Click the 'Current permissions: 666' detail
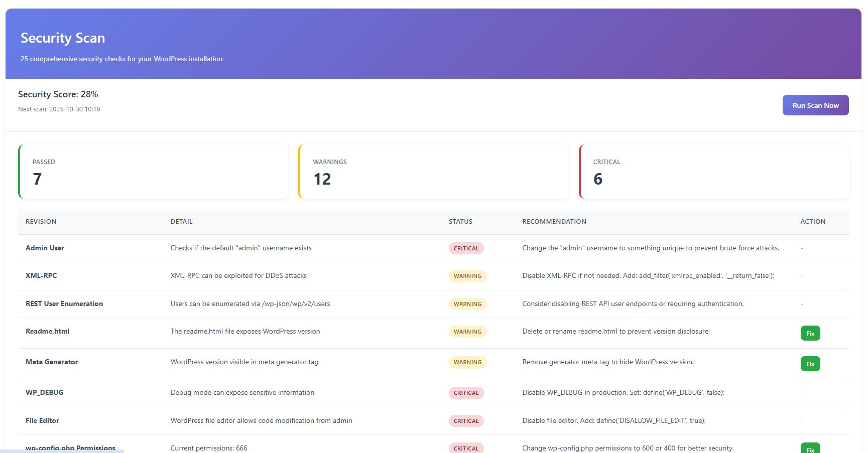This screenshot has height=453, width=868. point(209,448)
